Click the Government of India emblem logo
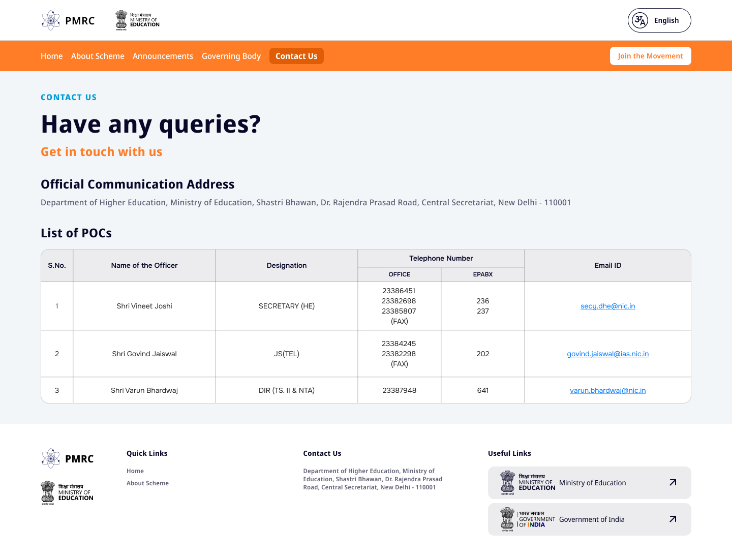This screenshot has width=732, height=560. click(523, 519)
